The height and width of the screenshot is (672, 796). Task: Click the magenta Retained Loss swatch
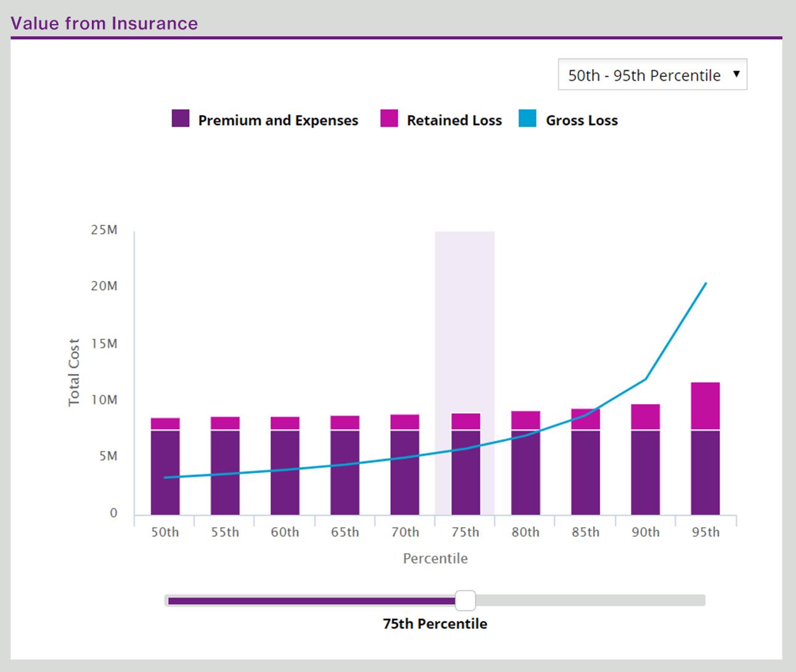tap(389, 118)
